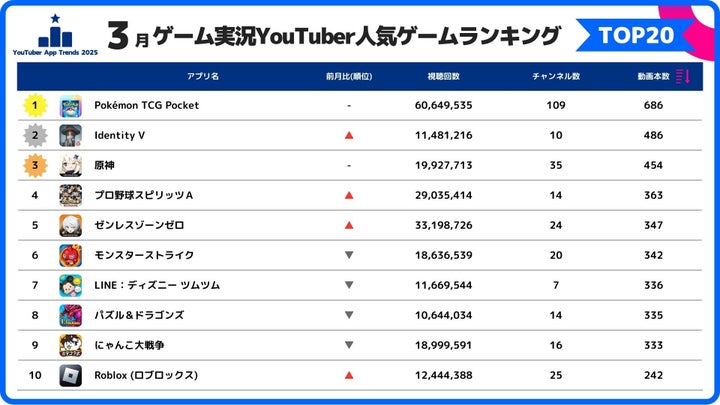This screenshot has height=405, width=720.
Task: Click the YouTuber App Trends 2025 logo
Action: [x=54, y=35]
